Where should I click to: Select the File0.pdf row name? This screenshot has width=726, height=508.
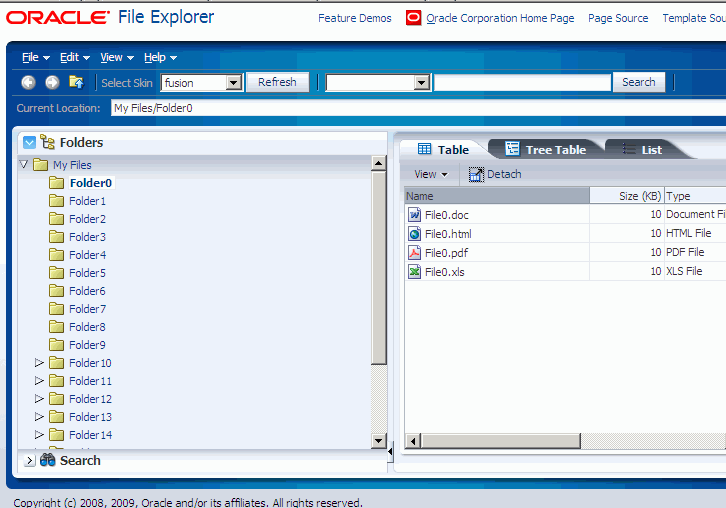point(446,253)
